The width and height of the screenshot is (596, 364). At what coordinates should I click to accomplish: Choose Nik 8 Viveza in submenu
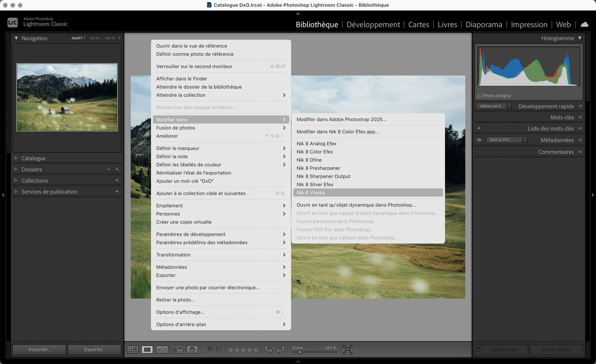(368, 193)
